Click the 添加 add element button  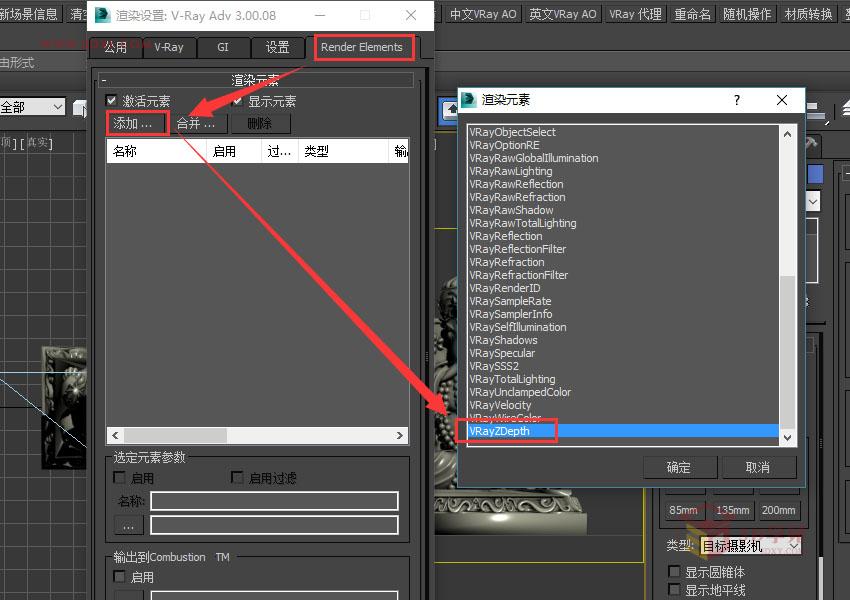[x=135, y=123]
